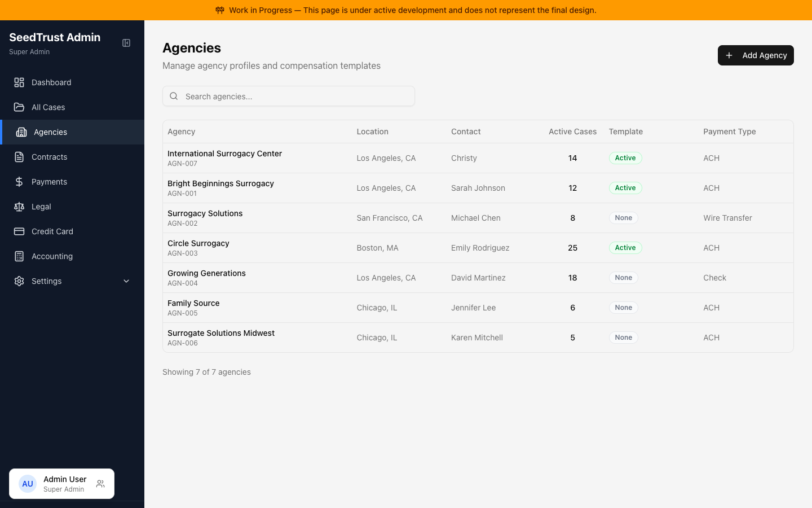Click the Template column header
Screen dimensions: 812x508
[x=625, y=132]
